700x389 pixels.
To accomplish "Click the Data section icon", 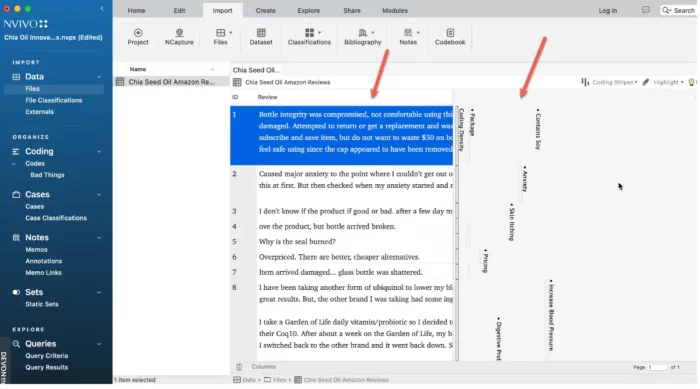I will point(16,77).
